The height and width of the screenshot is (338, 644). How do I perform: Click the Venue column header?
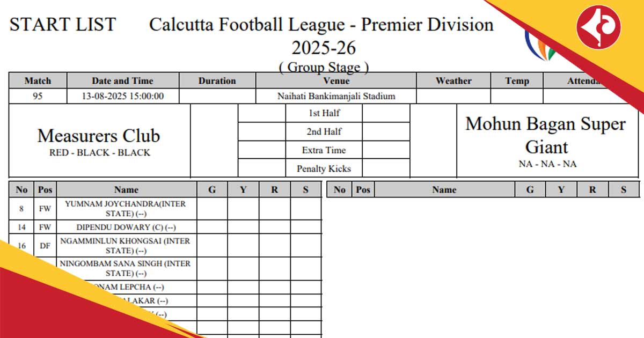pyautogui.click(x=336, y=81)
